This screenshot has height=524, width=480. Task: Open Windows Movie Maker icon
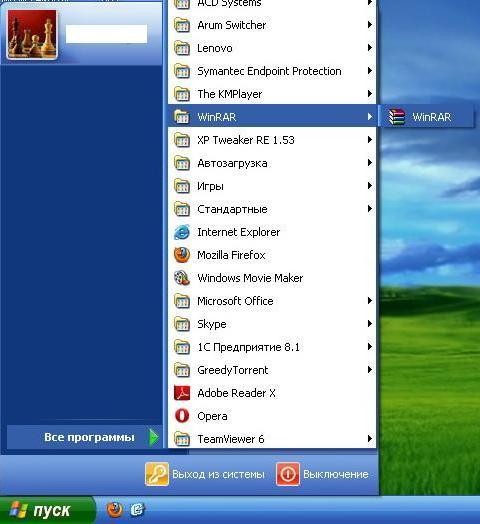click(x=182, y=278)
